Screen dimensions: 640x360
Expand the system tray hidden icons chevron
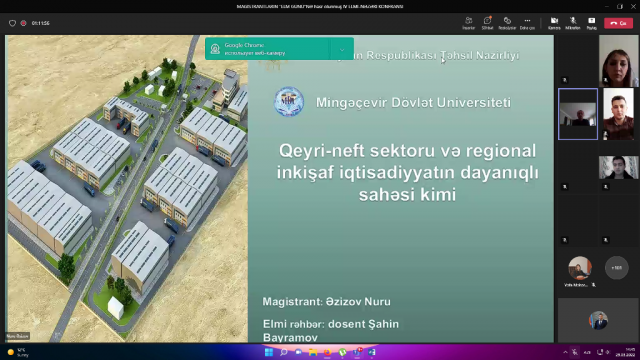(565, 352)
